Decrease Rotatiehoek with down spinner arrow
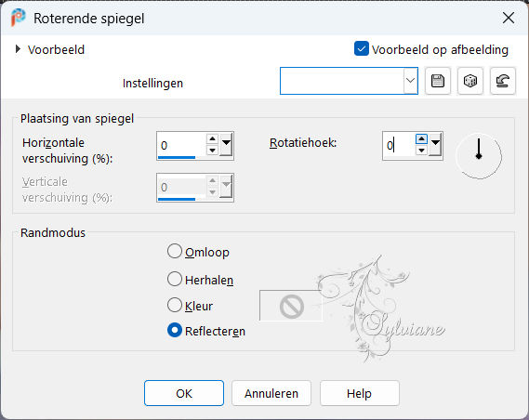 pyautogui.click(x=421, y=151)
